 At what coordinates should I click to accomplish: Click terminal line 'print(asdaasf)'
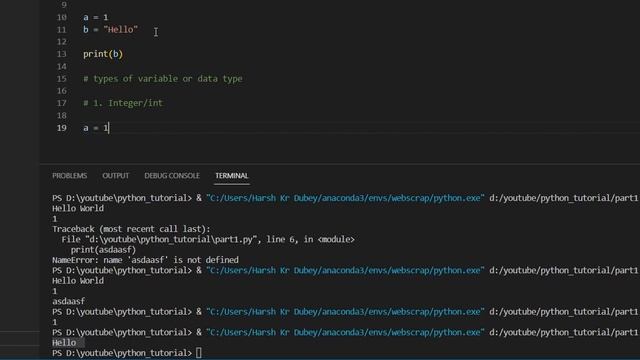click(103, 250)
